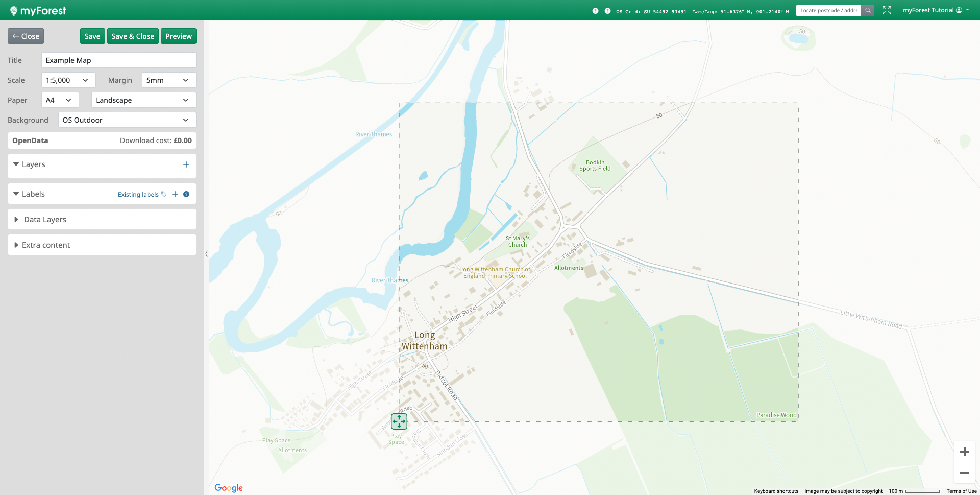Zoom in on the map
The width and height of the screenshot is (980, 495).
pos(964,452)
